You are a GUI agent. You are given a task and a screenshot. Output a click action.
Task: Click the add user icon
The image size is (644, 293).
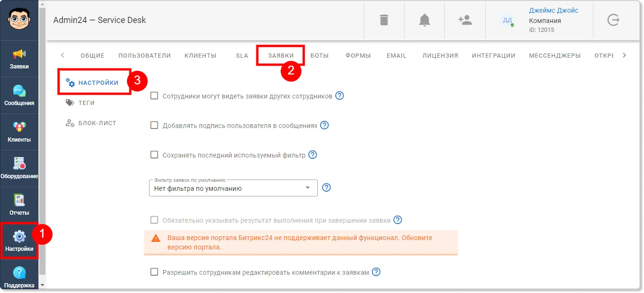pos(465,20)
